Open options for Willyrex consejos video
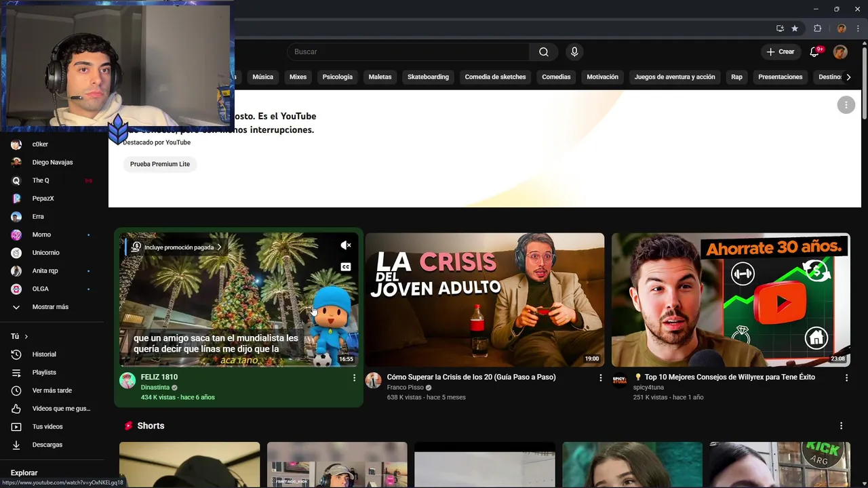Image resolution: width=868 pixels, height=488 pixels. (x=846, y=378)
